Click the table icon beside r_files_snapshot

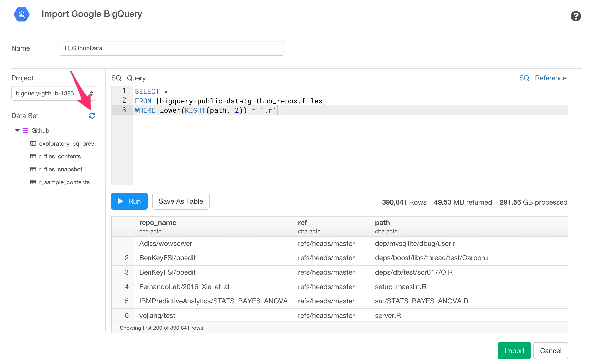pyautogui.click(x=33, y=169)
